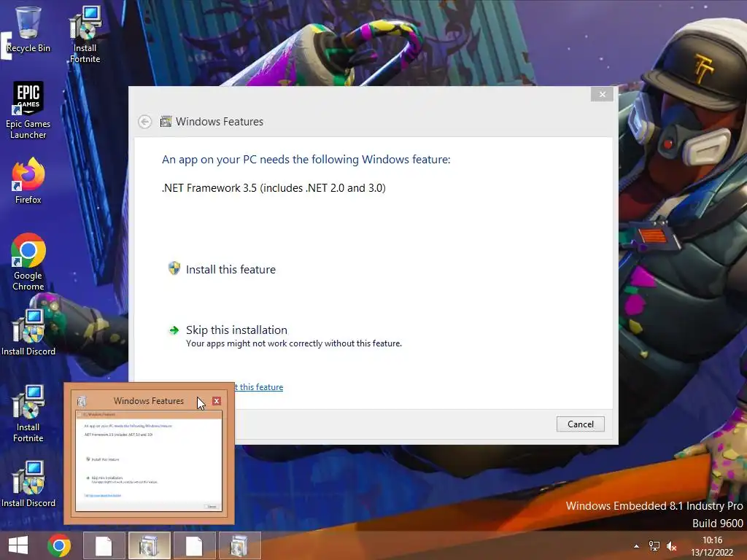The height and width of the screenshot is (560, 747).
Task: Close the Windows Features taskbar preview
Action: (216, 401)
